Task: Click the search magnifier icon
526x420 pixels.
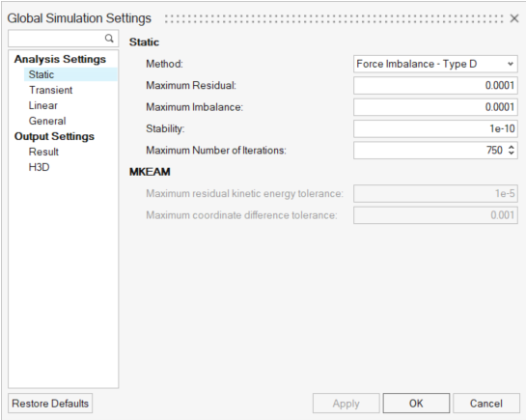Action: pyautogui.click(x=109, y=39)
